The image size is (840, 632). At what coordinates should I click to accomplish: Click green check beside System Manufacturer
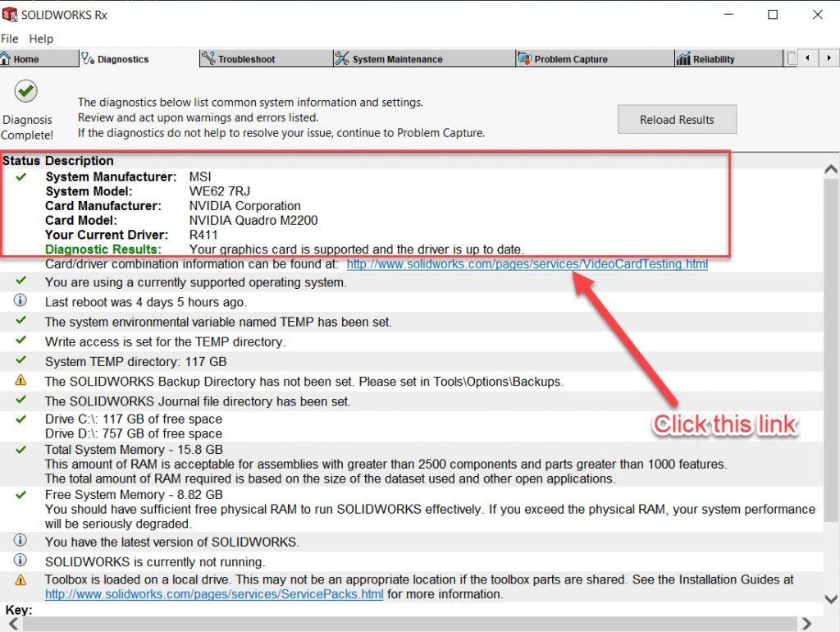(x=21, y=176)
